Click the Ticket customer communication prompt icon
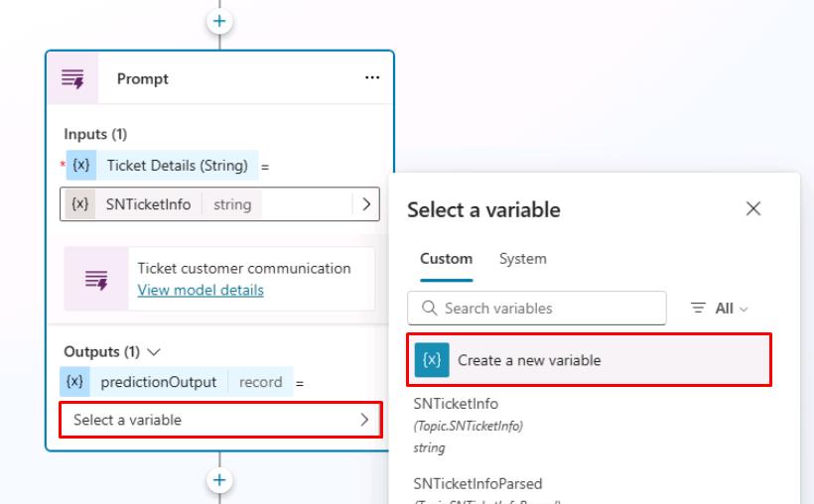Image resolution: width=814 pixels, height=504 pixels. click(x=96, y=279)
